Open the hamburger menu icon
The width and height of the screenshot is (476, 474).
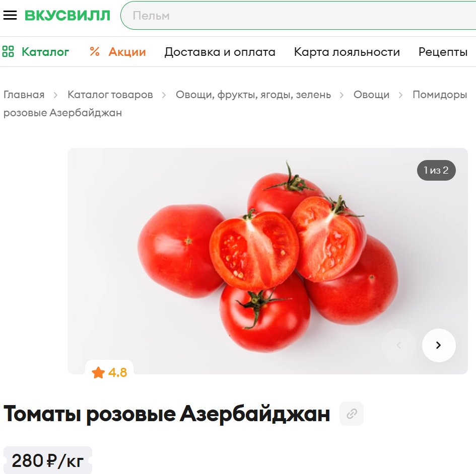pos(10,15)
